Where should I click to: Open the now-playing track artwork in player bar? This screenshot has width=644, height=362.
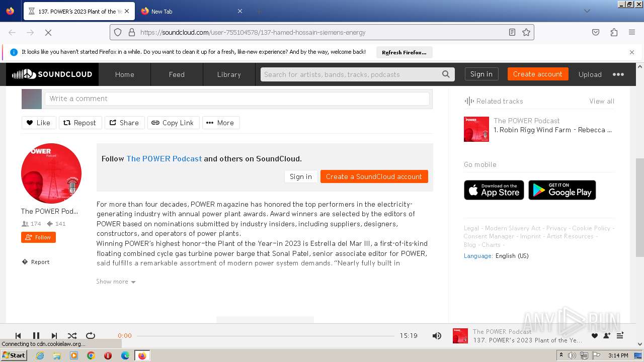460,336
